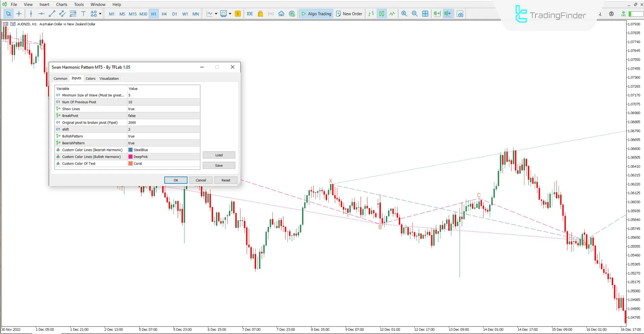Toggle the Show Lines input value

[163, 109]
